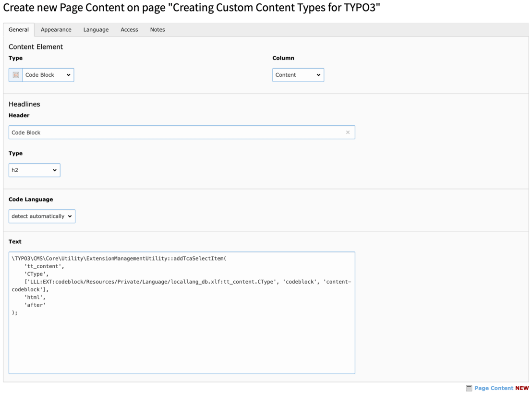Switch to the Appearance tab

coord(56,29)
